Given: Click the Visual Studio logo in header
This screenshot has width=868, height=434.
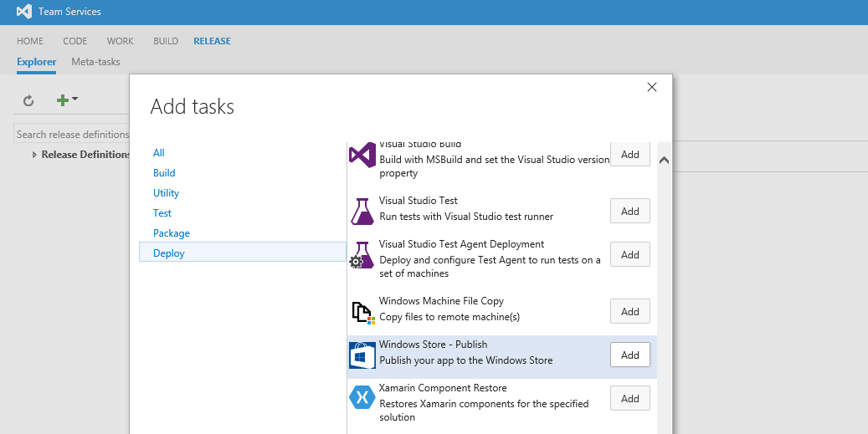Looking at the screenshot, I should [x=24, y=11].
